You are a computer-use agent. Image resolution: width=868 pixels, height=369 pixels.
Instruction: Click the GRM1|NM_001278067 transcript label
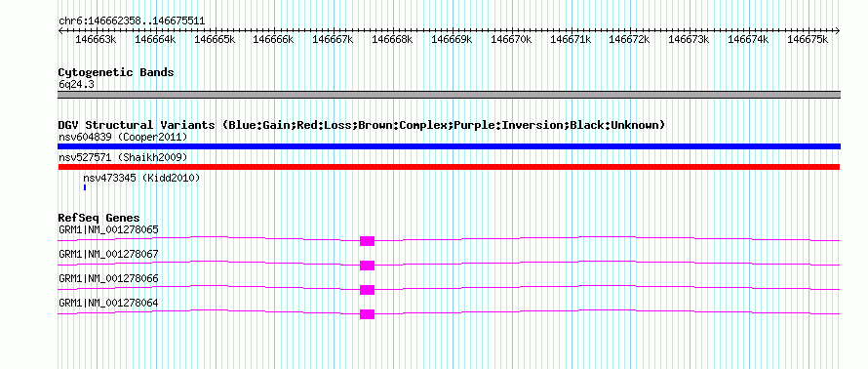pyautogui.click(x=108, y=255)
